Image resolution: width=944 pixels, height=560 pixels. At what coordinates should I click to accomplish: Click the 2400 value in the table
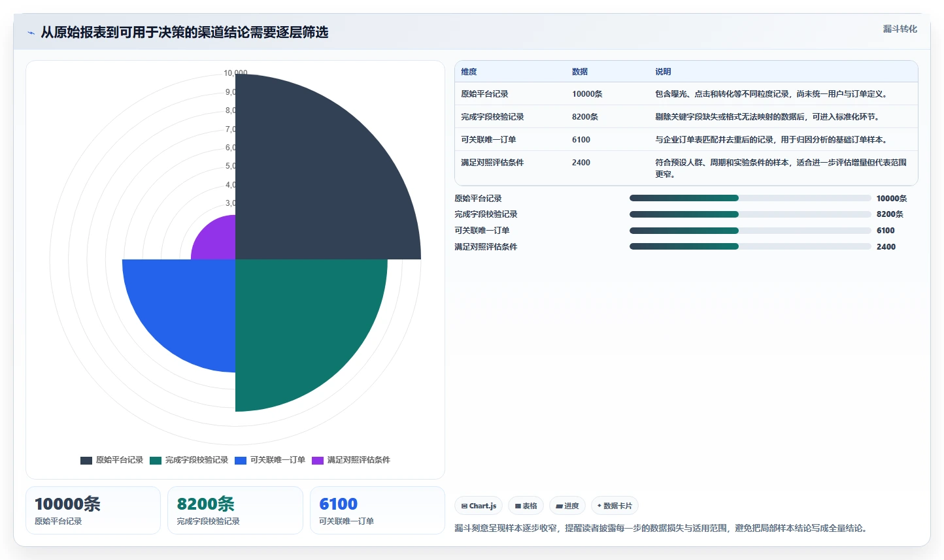[x=581, y=163]
